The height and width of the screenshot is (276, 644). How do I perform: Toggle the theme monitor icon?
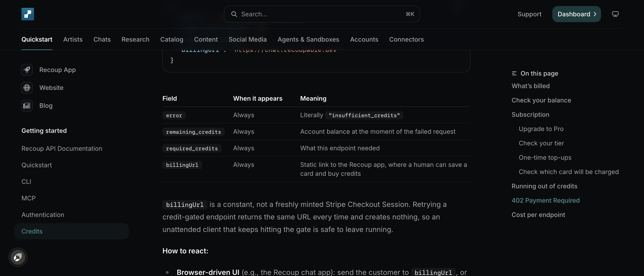[615, 14]
